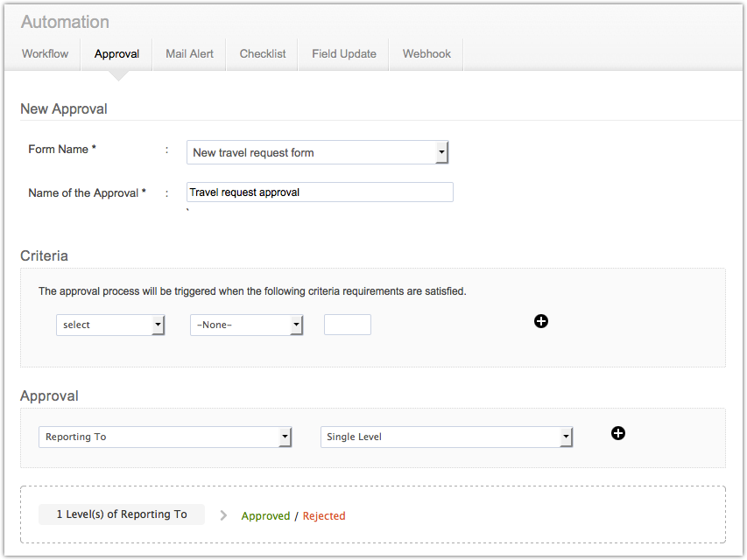Image resolution: width=747 pixels, height=560 pixels.
Task: Click the red Rejected status text
Action: [x=324, y=516]
